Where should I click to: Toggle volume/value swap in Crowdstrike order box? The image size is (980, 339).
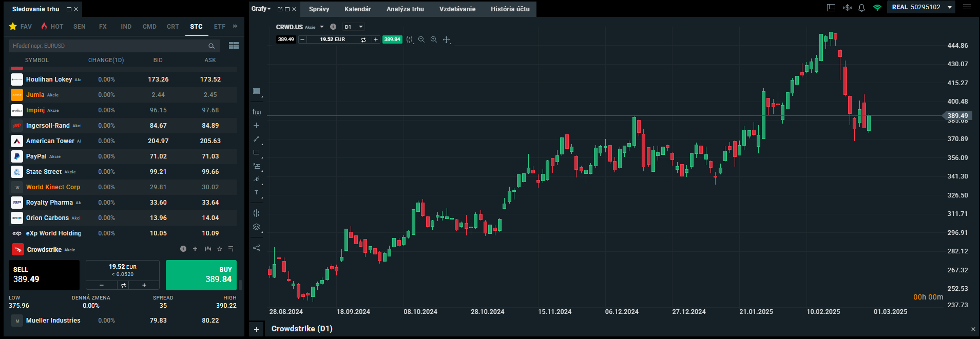click(123, 285)
